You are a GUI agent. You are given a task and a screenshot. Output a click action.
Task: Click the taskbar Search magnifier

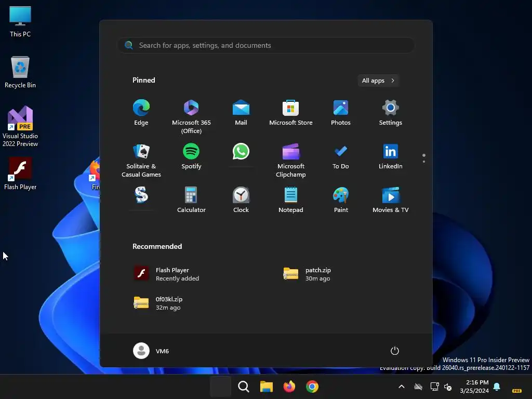coord(243,387)
